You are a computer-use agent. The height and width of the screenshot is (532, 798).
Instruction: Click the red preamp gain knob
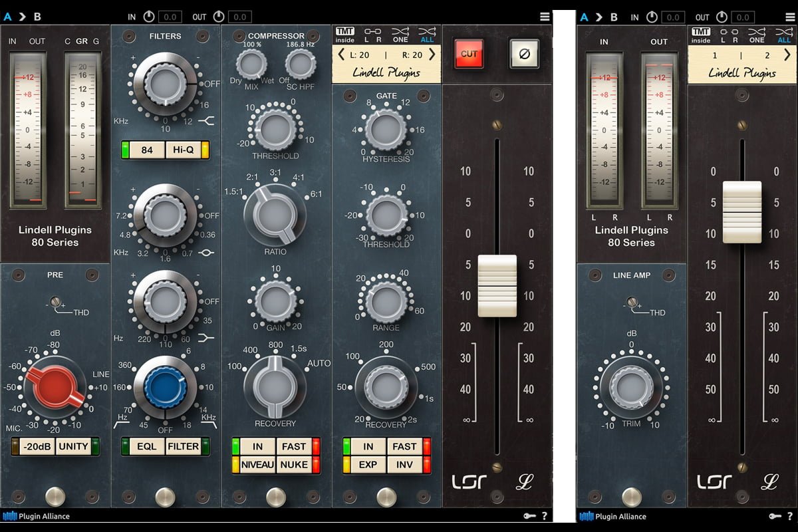coord(54,388)
